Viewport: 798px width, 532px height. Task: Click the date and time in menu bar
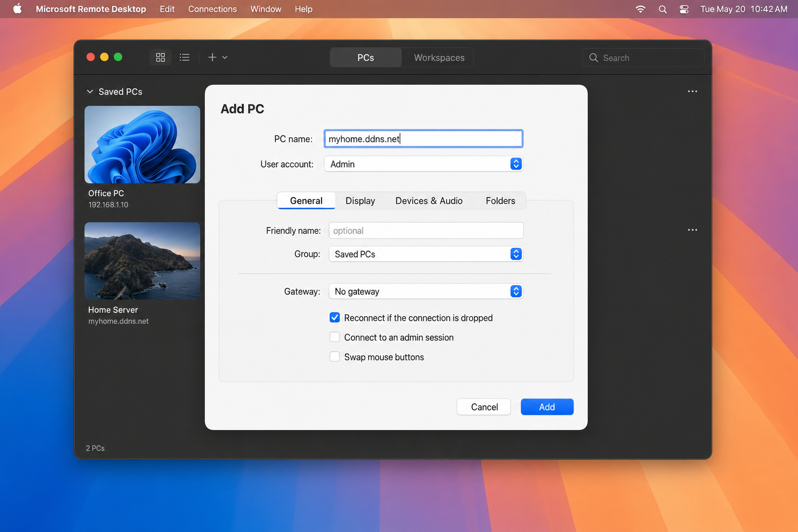743,9
